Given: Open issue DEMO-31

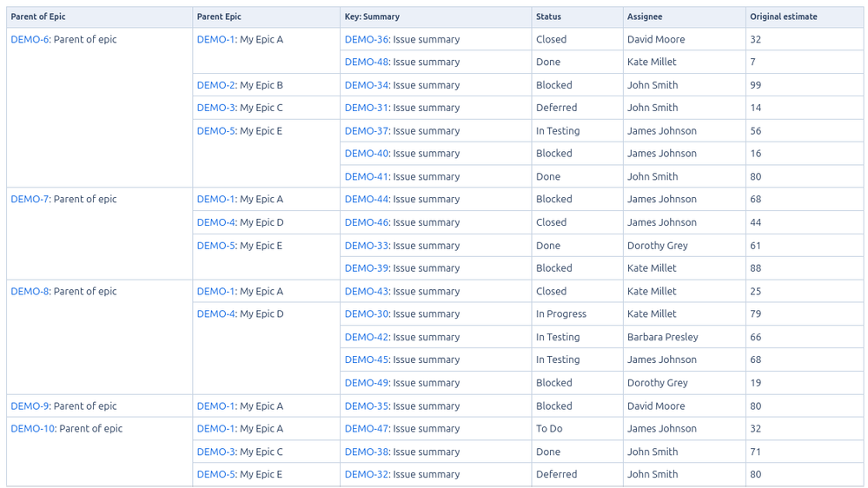Looking at the screenshot, I should tap(367, 108).
